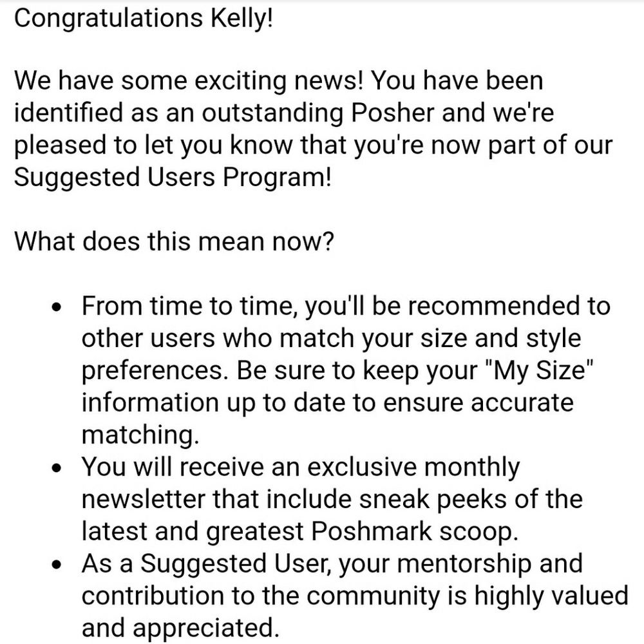This screenshot has height=644, width=644.
Task: Click the 'From time to time' bullet text
Action: tap(189, 306)
